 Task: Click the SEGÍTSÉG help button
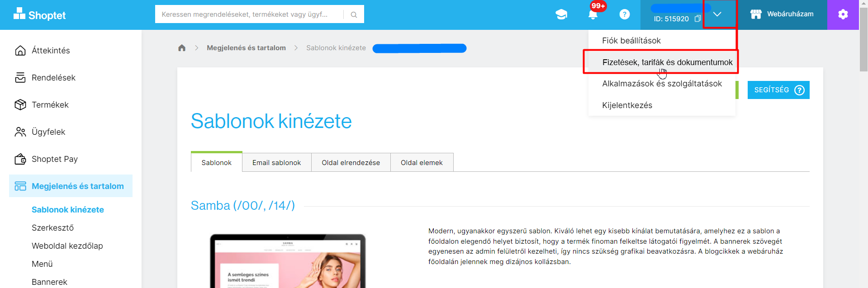click(x=778, y=90)
